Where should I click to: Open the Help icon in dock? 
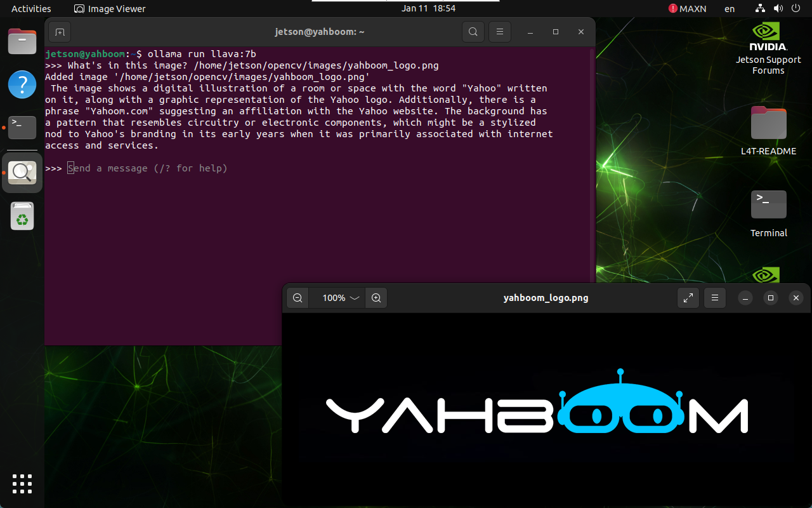pos(22,84)
